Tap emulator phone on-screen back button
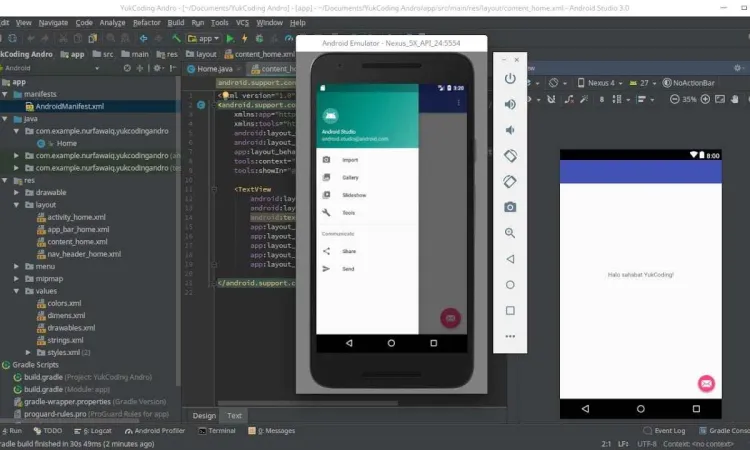 pyautogui.click(x=349, y=343)
